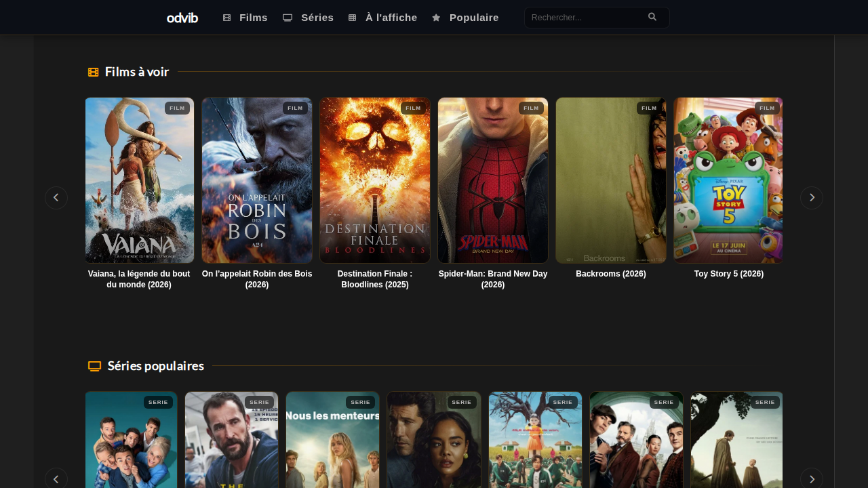Show previous films in Films à voir carousel
The image size is (868, 488).
pos(56,198)
